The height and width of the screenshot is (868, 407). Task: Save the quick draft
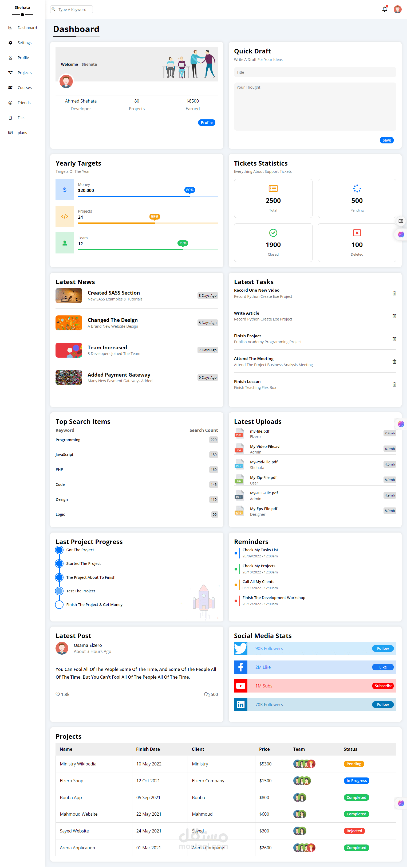point(386,140)
